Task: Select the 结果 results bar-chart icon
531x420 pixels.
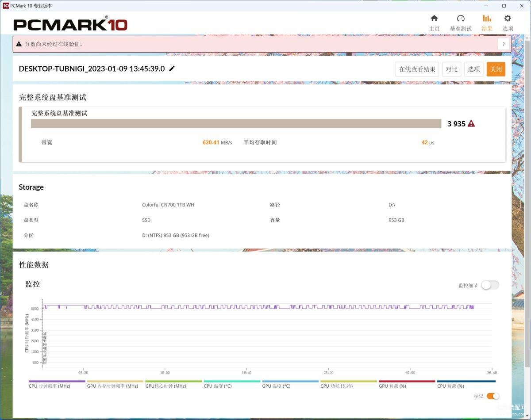Action: pyautogui.click(x=487, y=18)
